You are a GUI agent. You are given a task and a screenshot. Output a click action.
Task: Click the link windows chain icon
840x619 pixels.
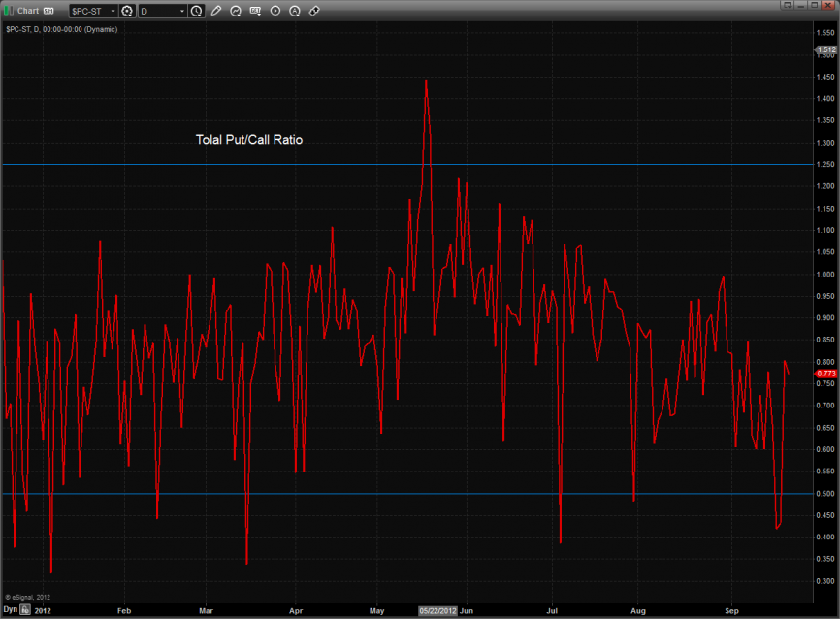coord(314,11)
